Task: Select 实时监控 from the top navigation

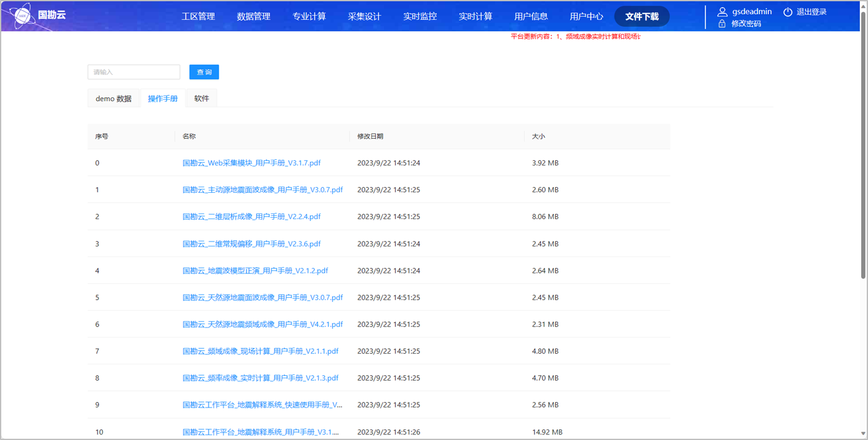Action: (x=420, y=16)
